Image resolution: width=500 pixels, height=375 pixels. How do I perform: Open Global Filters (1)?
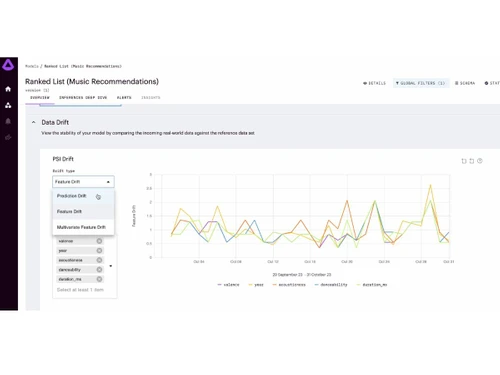coord(421,83)
